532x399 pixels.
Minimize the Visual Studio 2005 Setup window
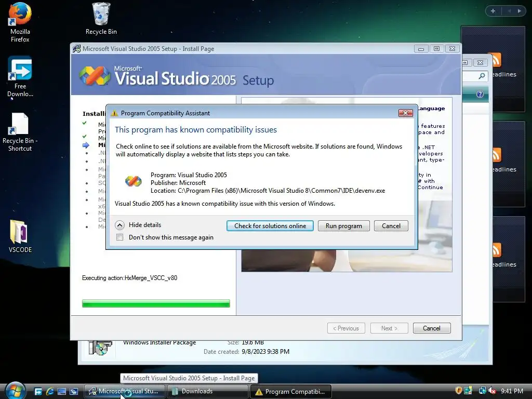tap(421, 49)
